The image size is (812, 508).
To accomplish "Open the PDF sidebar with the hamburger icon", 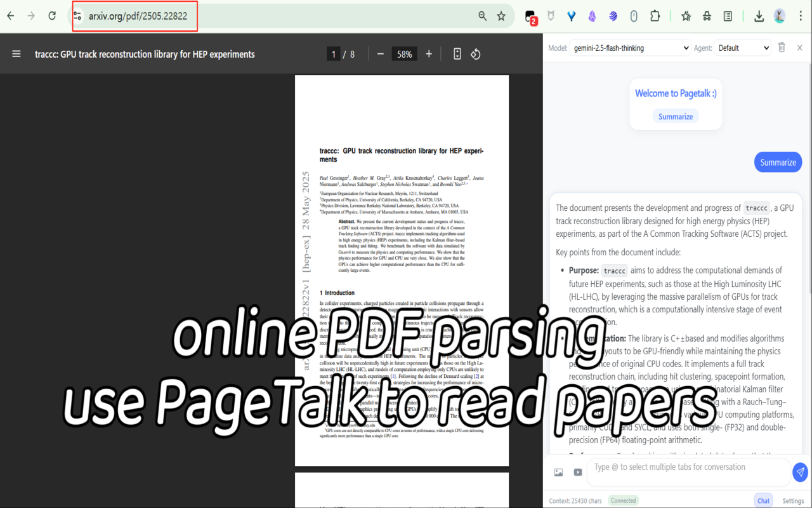I will [x=16, y=54].
